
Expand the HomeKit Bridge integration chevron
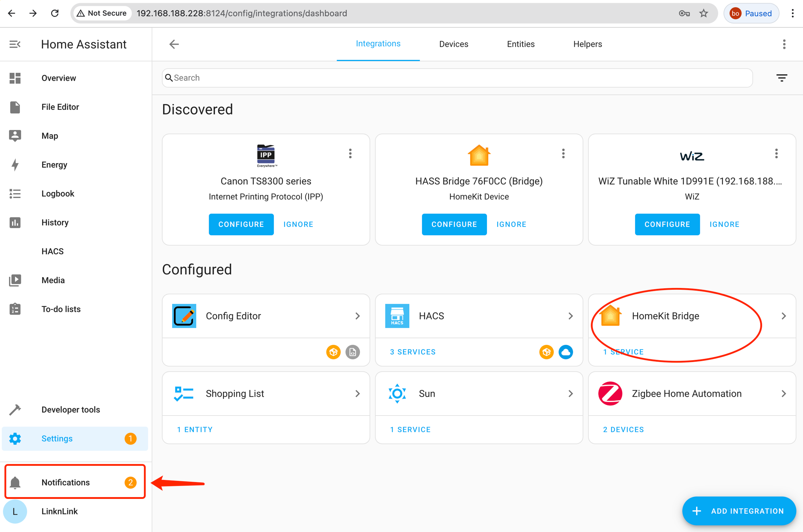[x=783, y=316]
